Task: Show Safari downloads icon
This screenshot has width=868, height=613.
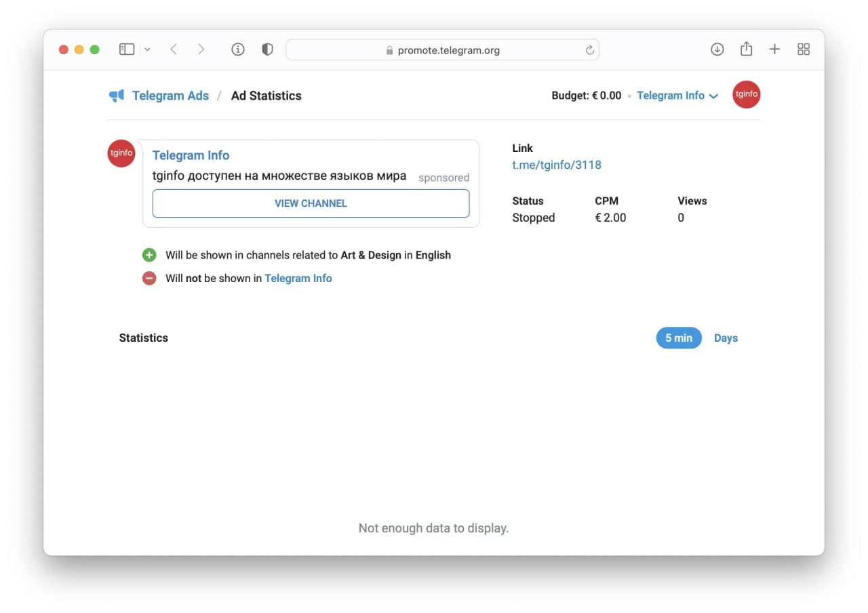Action: 717,50
